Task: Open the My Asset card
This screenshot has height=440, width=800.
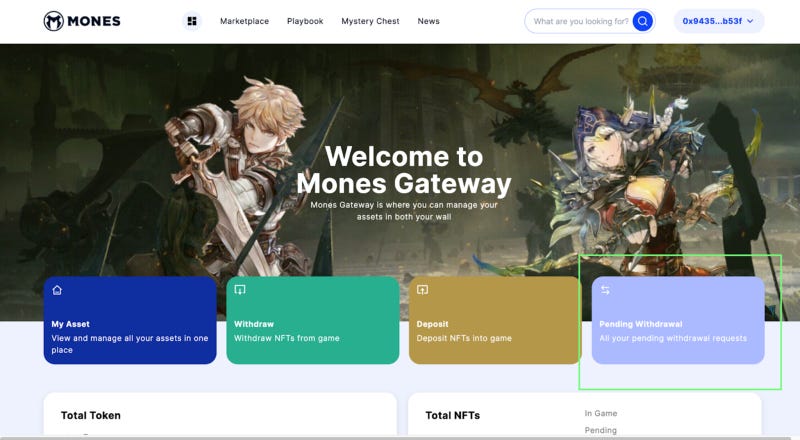Action: [130, 320]
